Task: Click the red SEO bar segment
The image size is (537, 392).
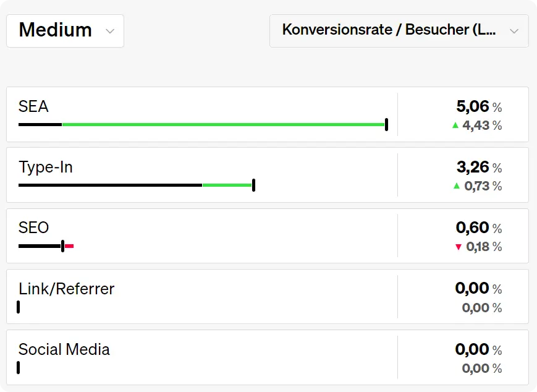Action: 69,246
